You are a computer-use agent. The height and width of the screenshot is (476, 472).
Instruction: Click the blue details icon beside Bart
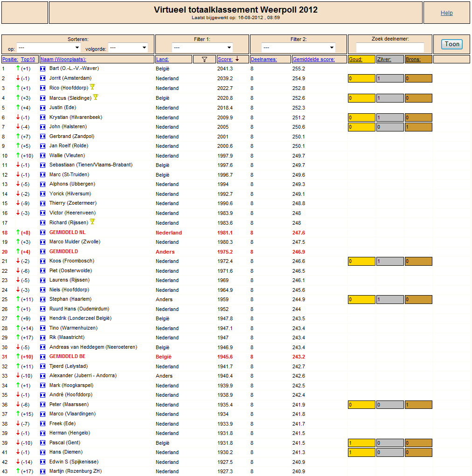tap(43, 69)
